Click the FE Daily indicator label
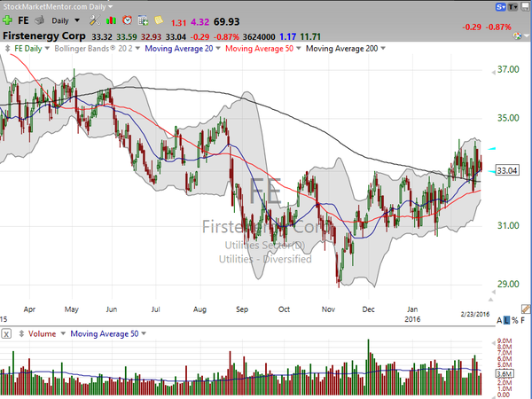Viewport: 532px width, 399px height. [28, 49]
